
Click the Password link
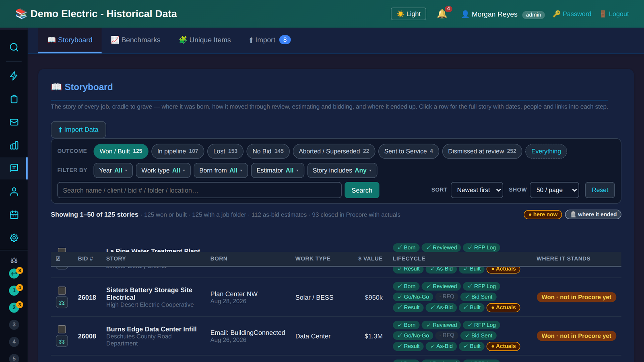(x=572, y=14)
